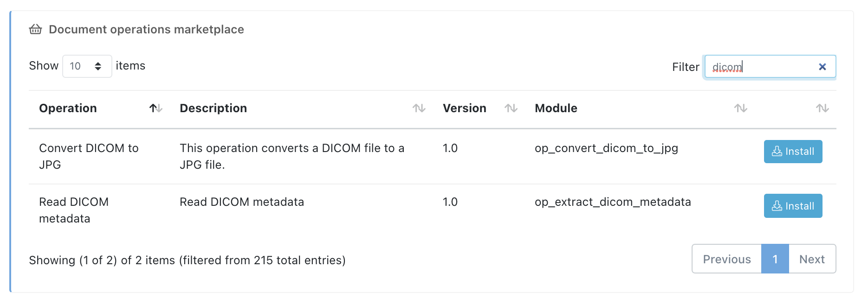The image size is (868, 305).
Task: Click module name op_extract_dicom_metadata
Action: point(613,202)
